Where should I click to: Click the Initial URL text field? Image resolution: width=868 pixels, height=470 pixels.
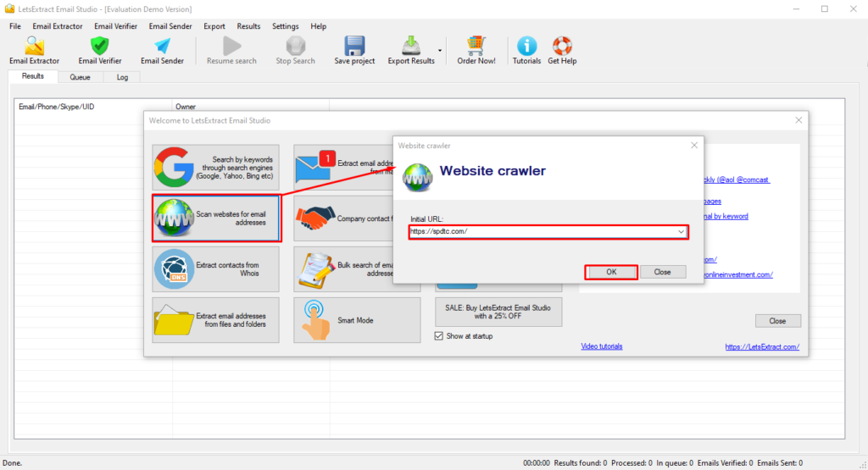point(541,231)
